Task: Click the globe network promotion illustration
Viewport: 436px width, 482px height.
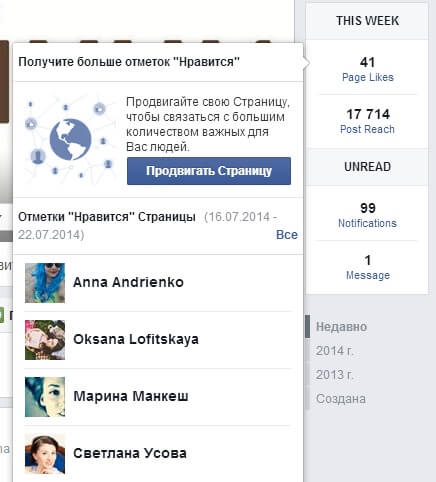Action: point(70,139)
